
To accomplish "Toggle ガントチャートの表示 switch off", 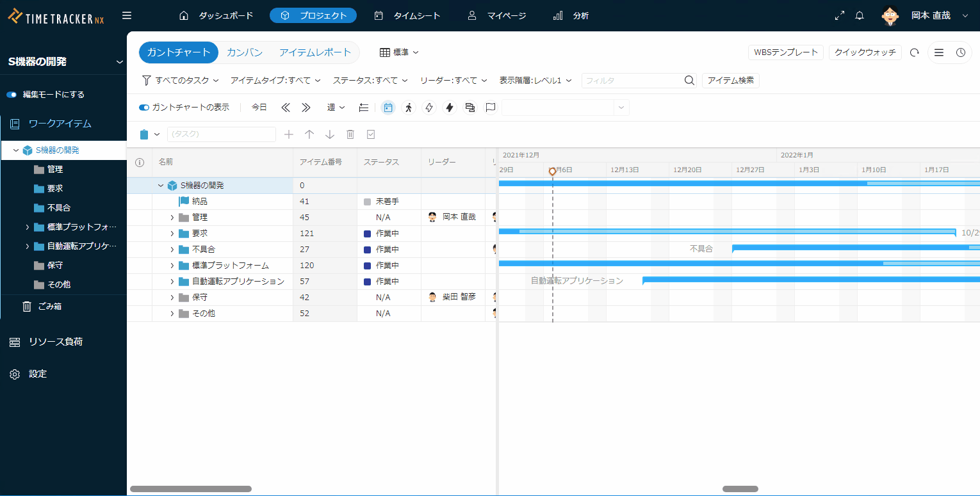I will pyautogui.click(x=144, y=108).
